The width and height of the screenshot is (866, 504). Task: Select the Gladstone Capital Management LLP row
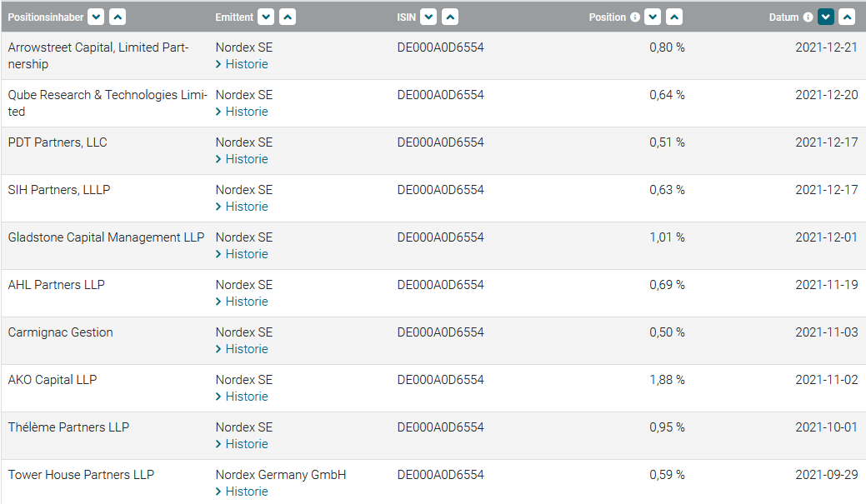tap(106, 237)
